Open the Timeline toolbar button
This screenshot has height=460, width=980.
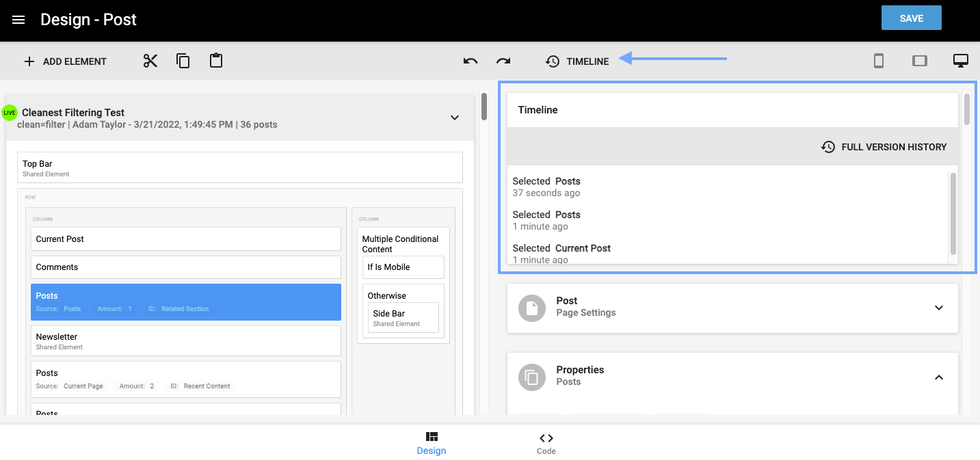[x=577, y=61]
